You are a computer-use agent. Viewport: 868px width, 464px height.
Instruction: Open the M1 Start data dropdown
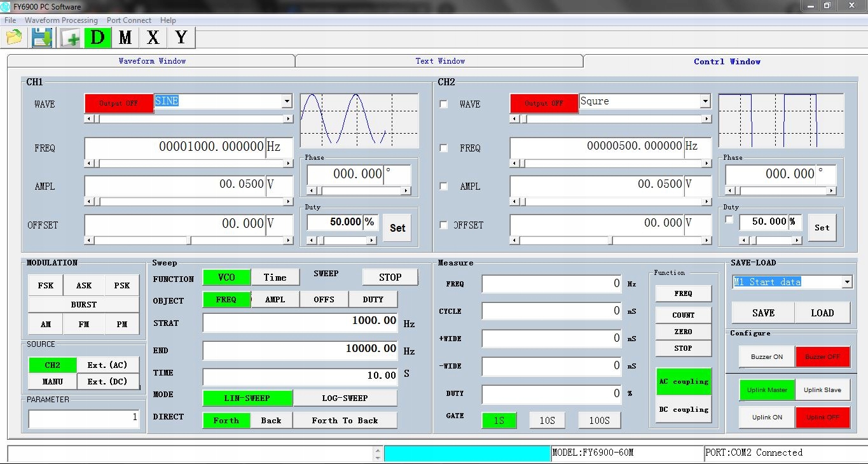pos(846,282)
